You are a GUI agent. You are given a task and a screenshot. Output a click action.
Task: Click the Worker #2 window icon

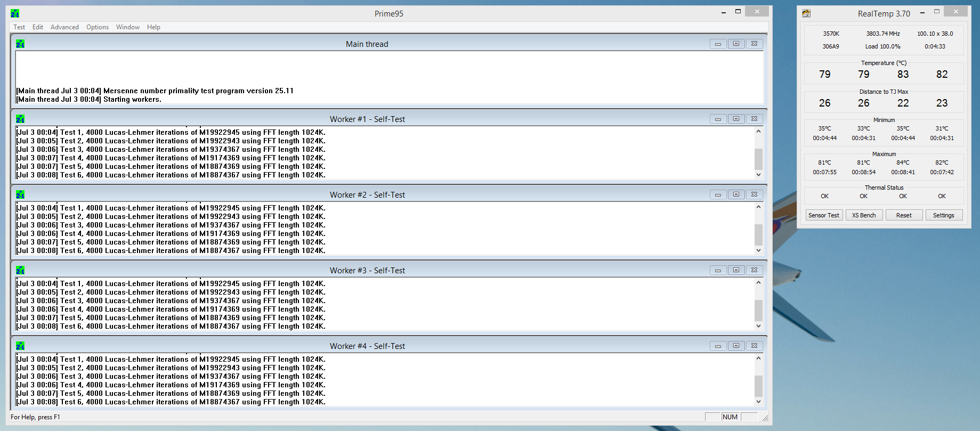(20, 194)
